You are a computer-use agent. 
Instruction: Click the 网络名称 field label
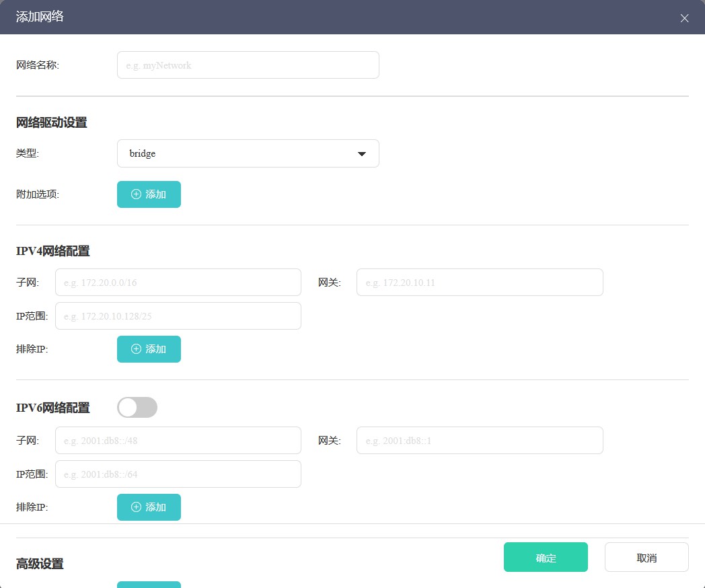pos(38,65)
